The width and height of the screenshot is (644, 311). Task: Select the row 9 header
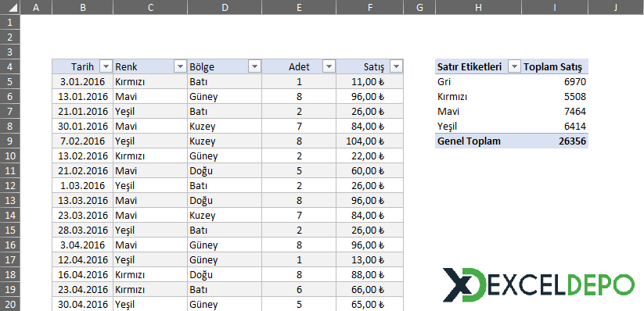(10, 141)
